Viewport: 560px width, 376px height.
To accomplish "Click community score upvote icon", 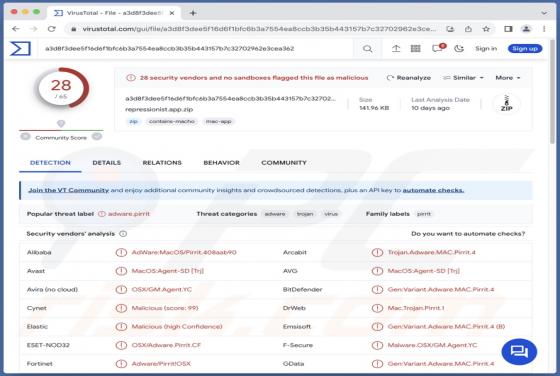I will point(97,136).
